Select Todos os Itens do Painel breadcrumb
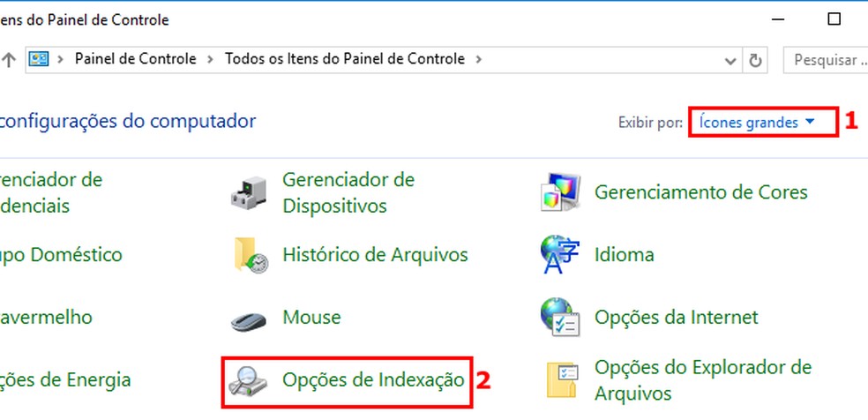Image resolution: width=868 pixels, height=420 pixels. (x=344, y=59)
